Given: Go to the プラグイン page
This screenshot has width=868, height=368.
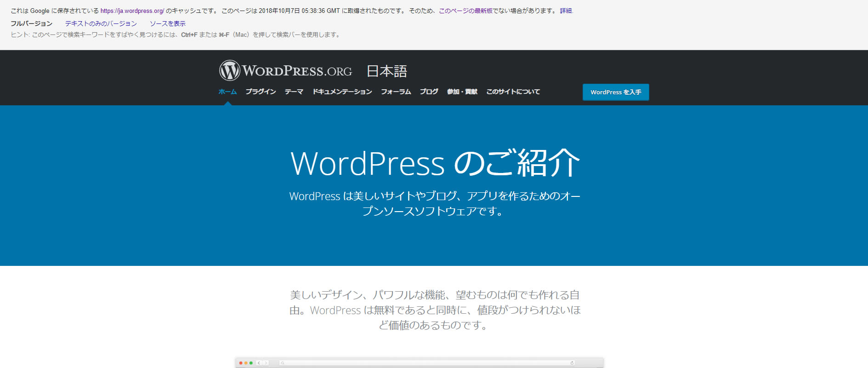Looking at the screenshot, I should click(x=261, y=92).
